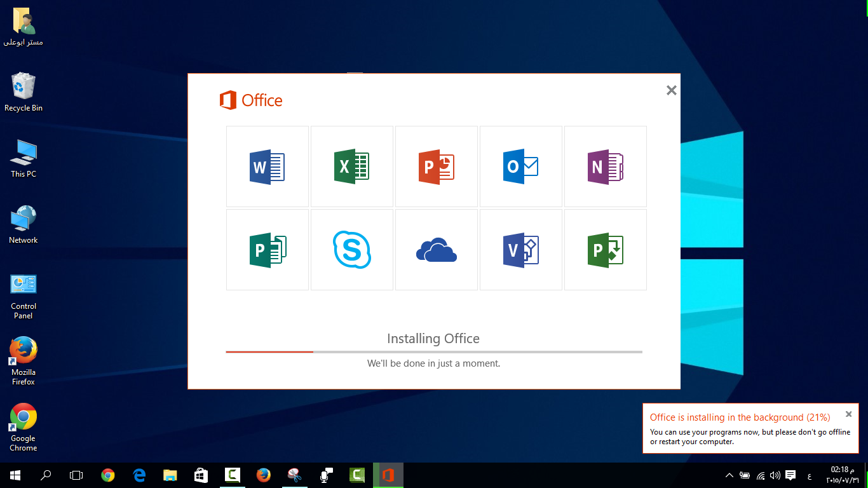868x488 pixels.
Task: Click the Visio icon tile
Action: tap(521, 250)
